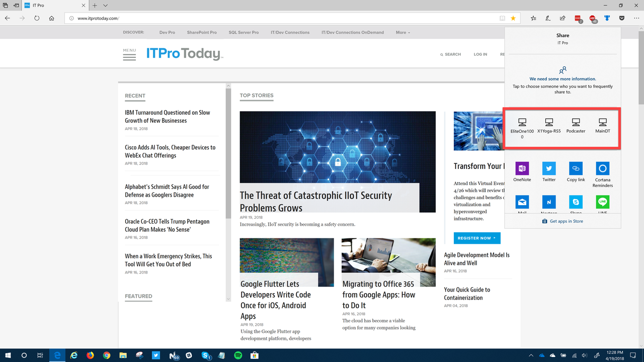The height and width of the screenshot is (362, 644).
Task: Open Oracle Co-CEO Tells Trump article
Action: point(167,225)
